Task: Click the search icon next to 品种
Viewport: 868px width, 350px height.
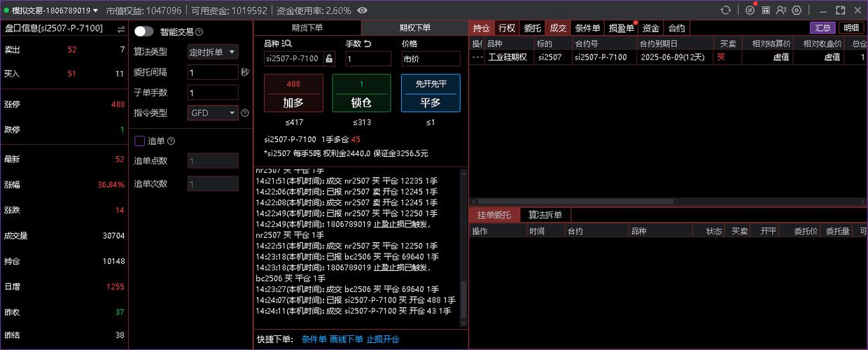Action: pos(288,43)
